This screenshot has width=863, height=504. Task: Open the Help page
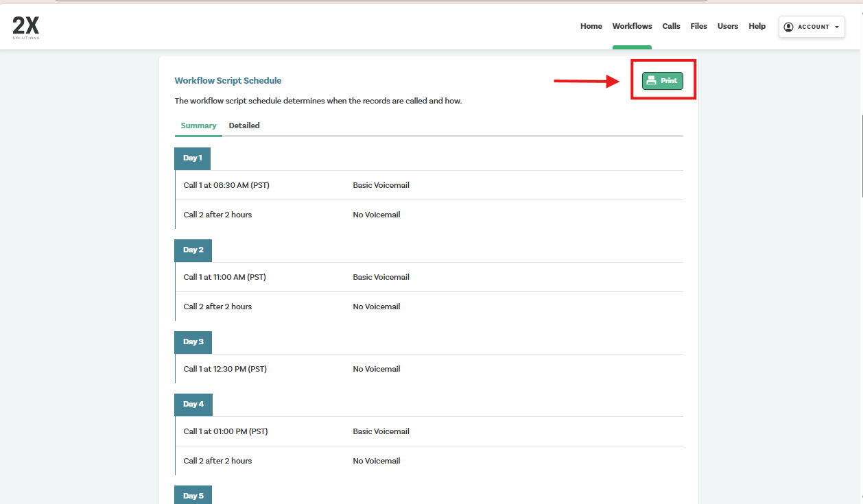[757, 26]
